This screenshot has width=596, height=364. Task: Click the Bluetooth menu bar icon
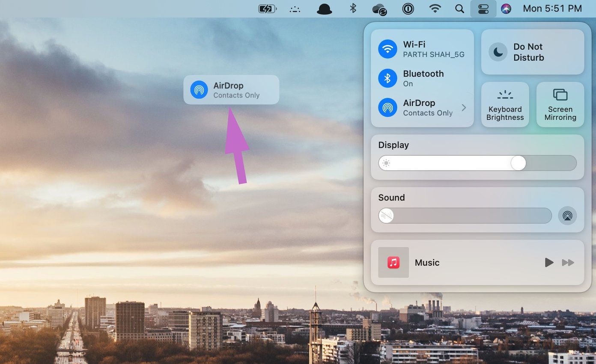coord(353,8)
